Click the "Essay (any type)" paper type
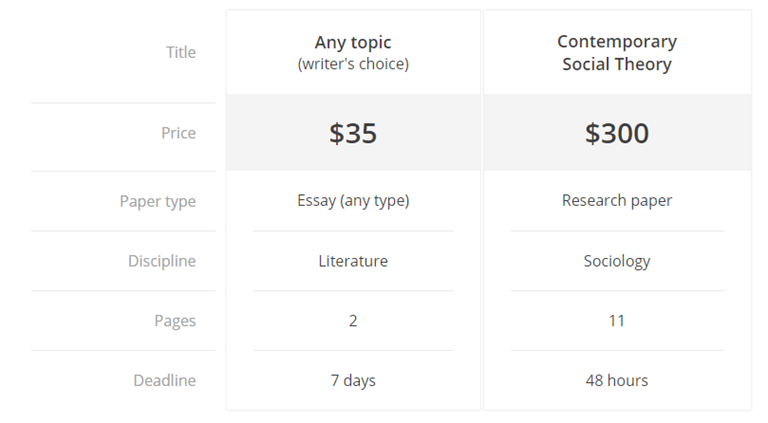768x423 pixels. 353,201
